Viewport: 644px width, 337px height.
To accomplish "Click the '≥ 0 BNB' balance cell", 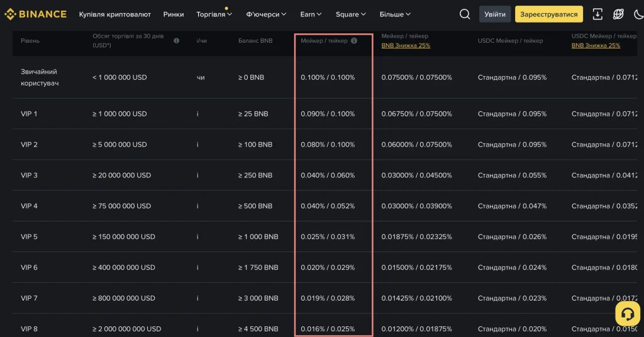I will (x=251, y=77).
